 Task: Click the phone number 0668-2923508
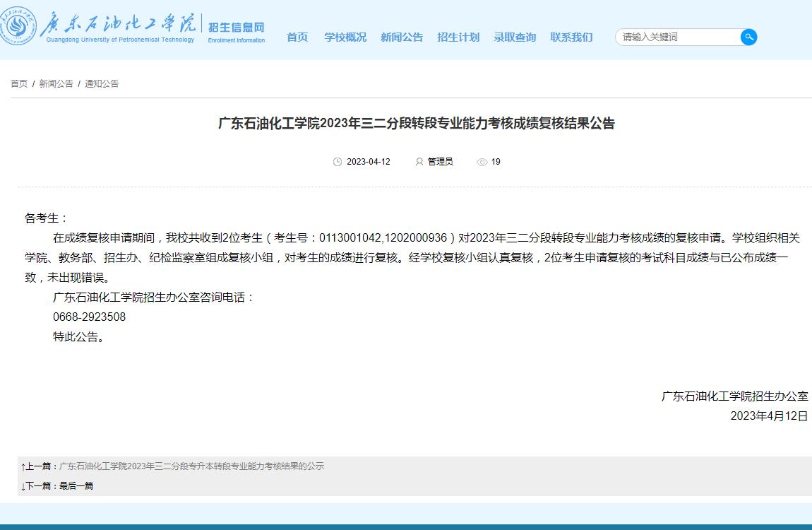(89, 317)
